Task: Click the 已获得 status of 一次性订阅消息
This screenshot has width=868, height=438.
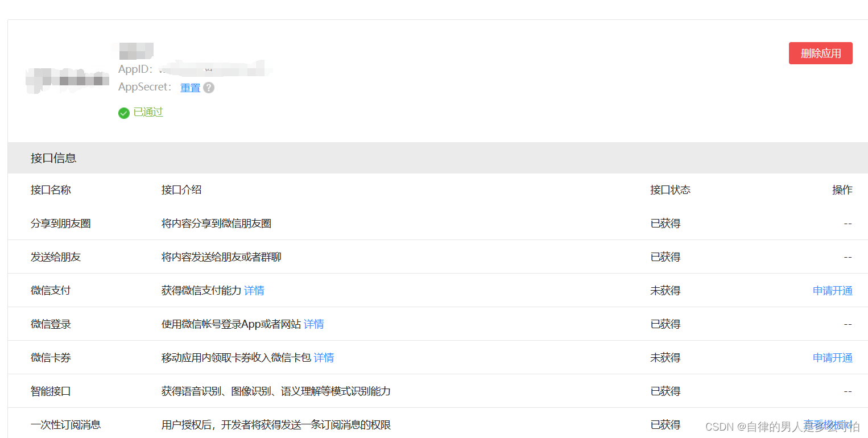Action: pyautogui.click(x=666, y=425)
